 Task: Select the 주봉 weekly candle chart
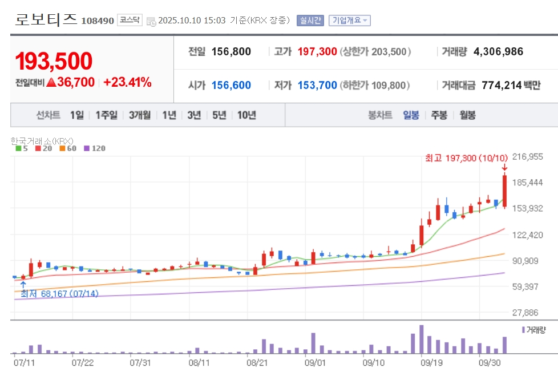pyautogui.click(x=439, y=115)
